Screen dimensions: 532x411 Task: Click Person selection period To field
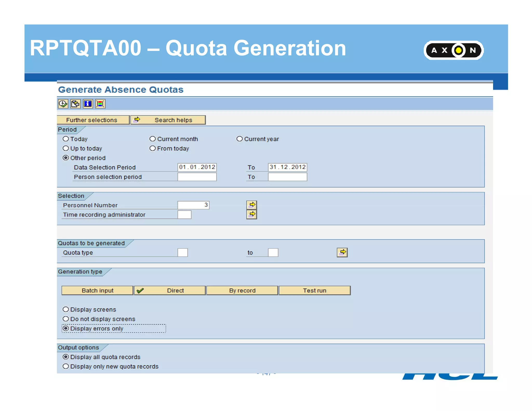tap(288, 177)
